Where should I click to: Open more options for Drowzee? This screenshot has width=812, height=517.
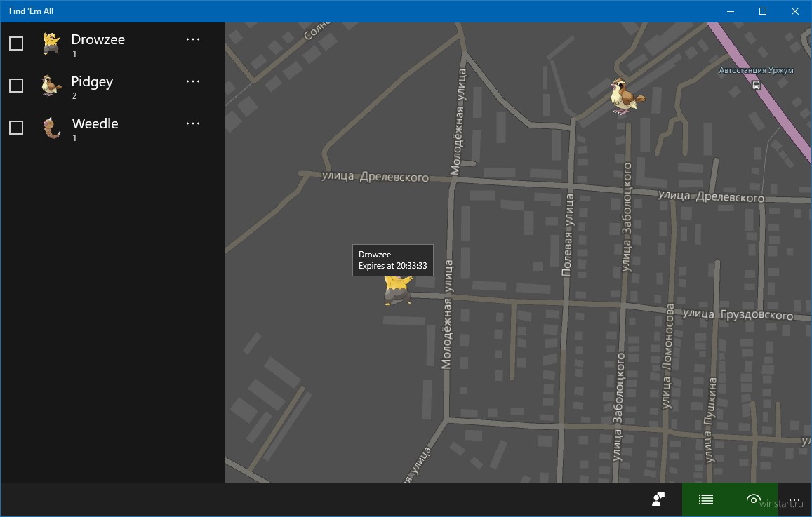click(x=193, y=39)
